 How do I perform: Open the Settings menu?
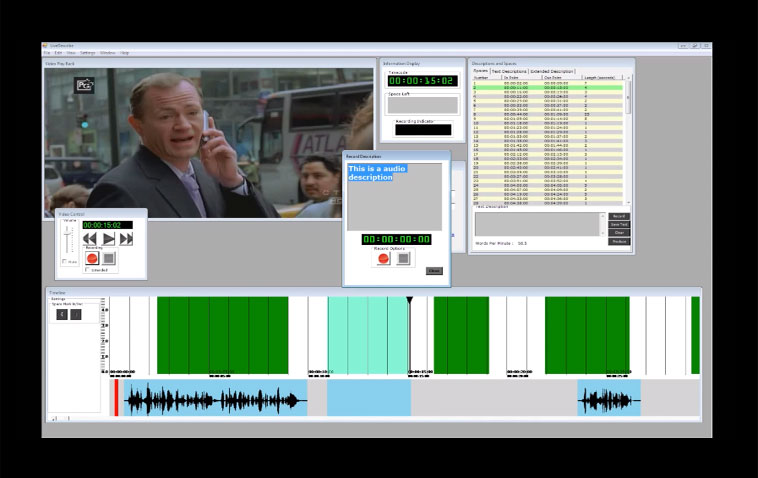(88, 52)
